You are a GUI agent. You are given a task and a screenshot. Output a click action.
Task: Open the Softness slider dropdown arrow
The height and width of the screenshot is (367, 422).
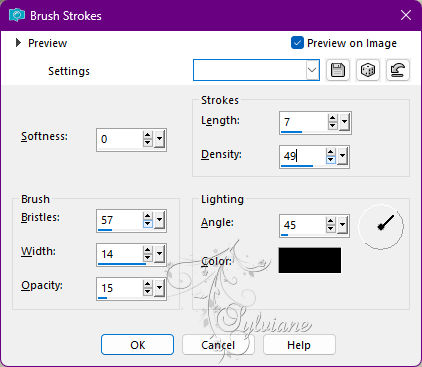pos(160,139)
